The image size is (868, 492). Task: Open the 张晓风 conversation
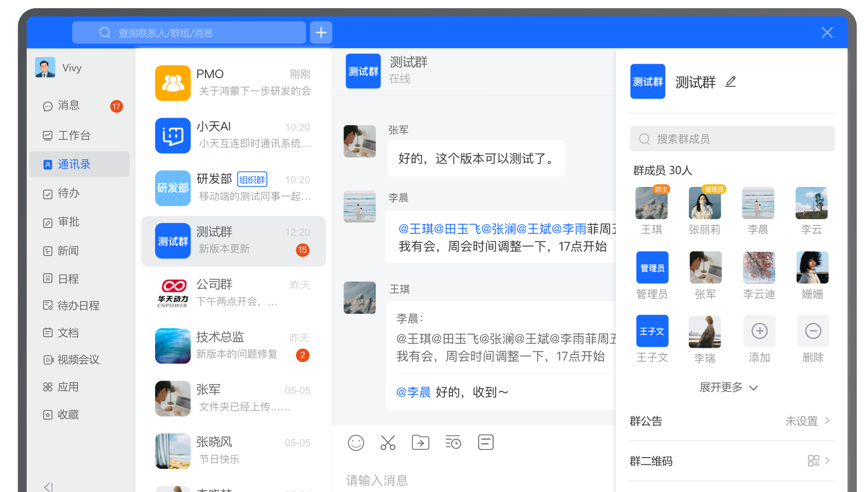coord(234,451)
